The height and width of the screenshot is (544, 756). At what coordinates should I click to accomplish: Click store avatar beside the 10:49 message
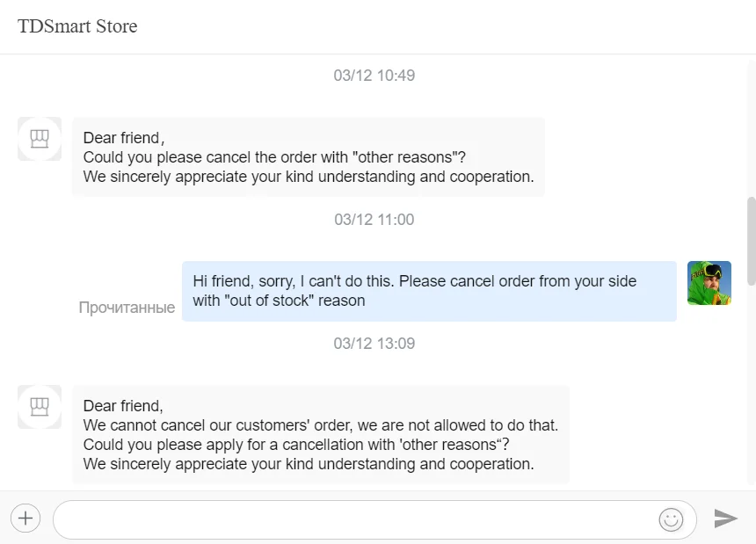click(x=40, y=139)
